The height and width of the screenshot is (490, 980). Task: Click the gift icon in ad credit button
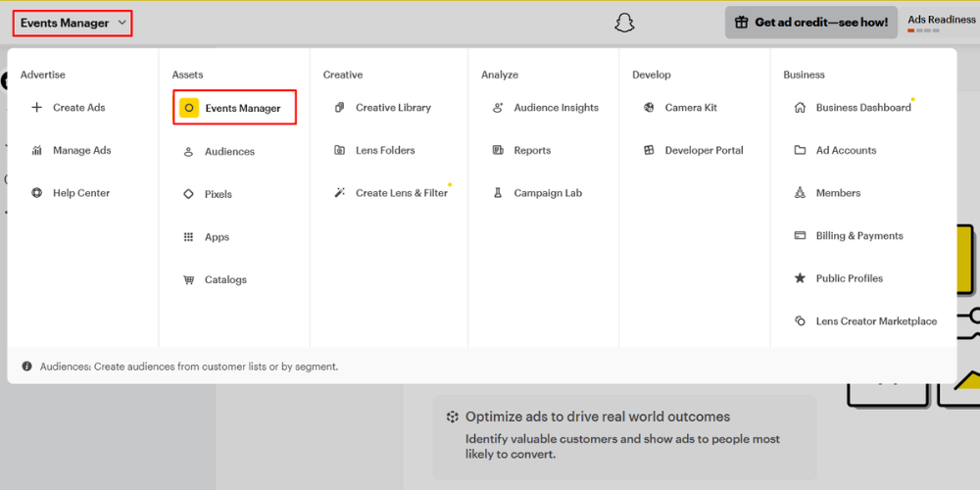pyautogui.click(x=741, y=23)
